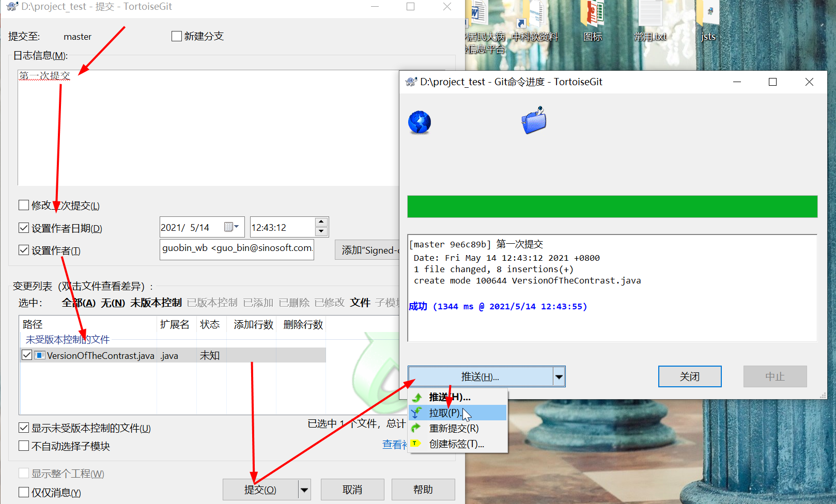Click the 推送(H)... button
Image resolution: width=836 pixels, height=504 pixels.
481,377
